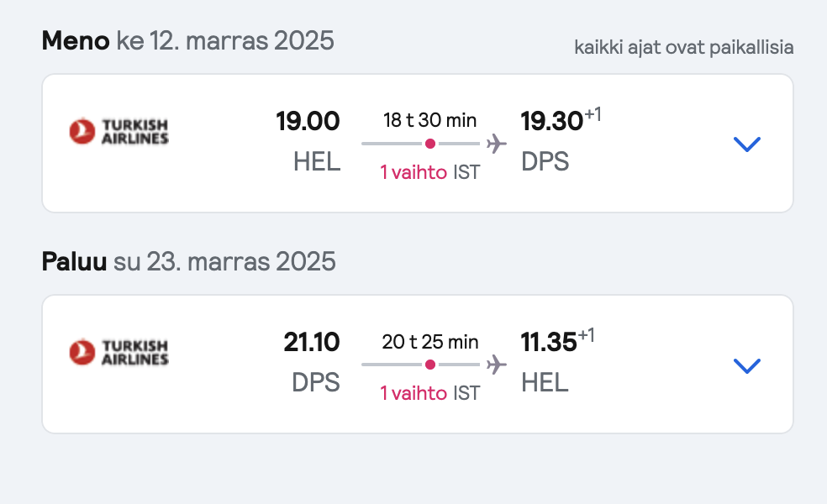Viewport: 827px width, 504px height.
Task: Click the 'Paluu' return date heading
Action: pyautogui.click(x=188, y=261)
